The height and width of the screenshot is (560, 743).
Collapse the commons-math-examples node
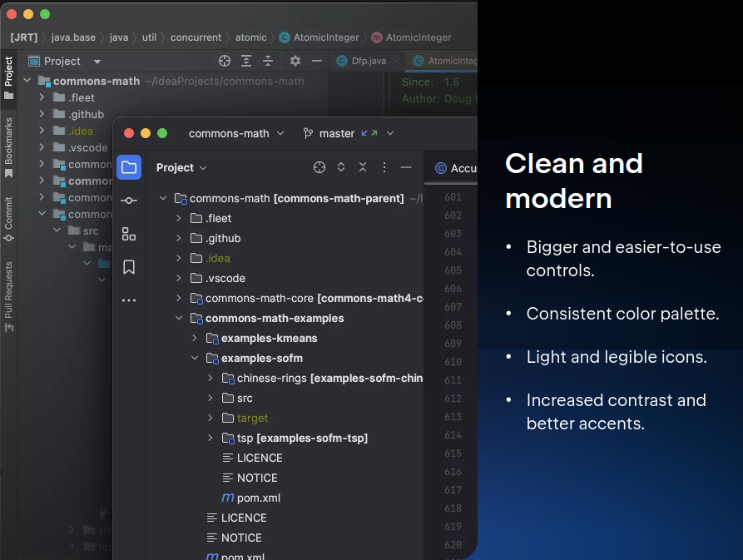coord(180,318)
